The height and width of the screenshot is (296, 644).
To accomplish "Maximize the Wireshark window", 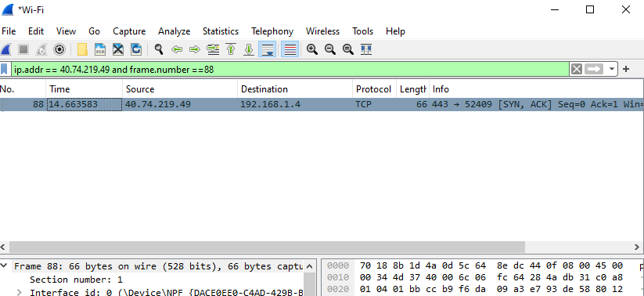I will point(590,9).
